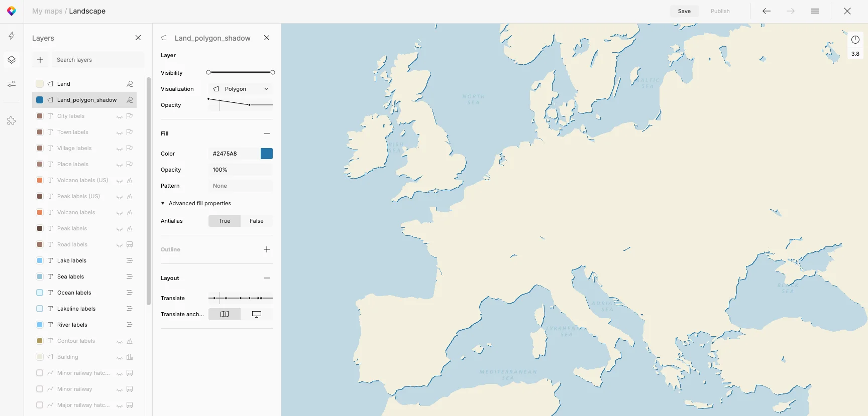Toggle hidden visibility icon for City labels
Image resolution: width=868 pixels, height=416 pixels.
coord(120,116)
